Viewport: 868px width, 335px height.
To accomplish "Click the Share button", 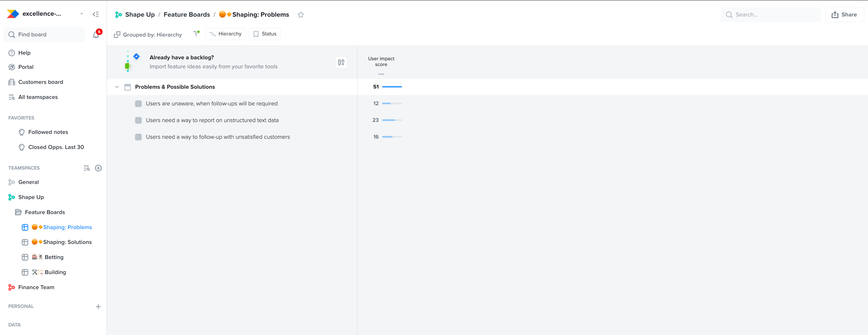I will click(x=845, y=15).
